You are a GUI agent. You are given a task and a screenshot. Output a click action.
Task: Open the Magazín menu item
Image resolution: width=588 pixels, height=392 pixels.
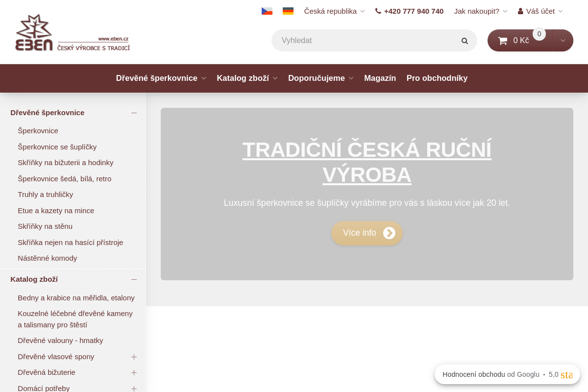[x=380, y=78]
